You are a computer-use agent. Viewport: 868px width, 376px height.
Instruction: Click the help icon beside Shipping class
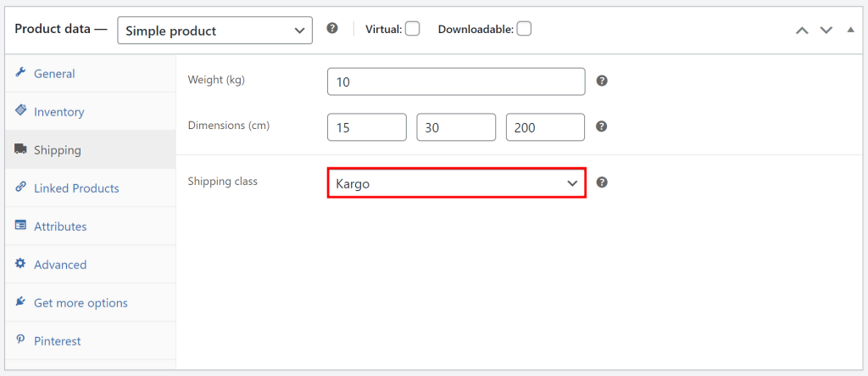[602, 182]
